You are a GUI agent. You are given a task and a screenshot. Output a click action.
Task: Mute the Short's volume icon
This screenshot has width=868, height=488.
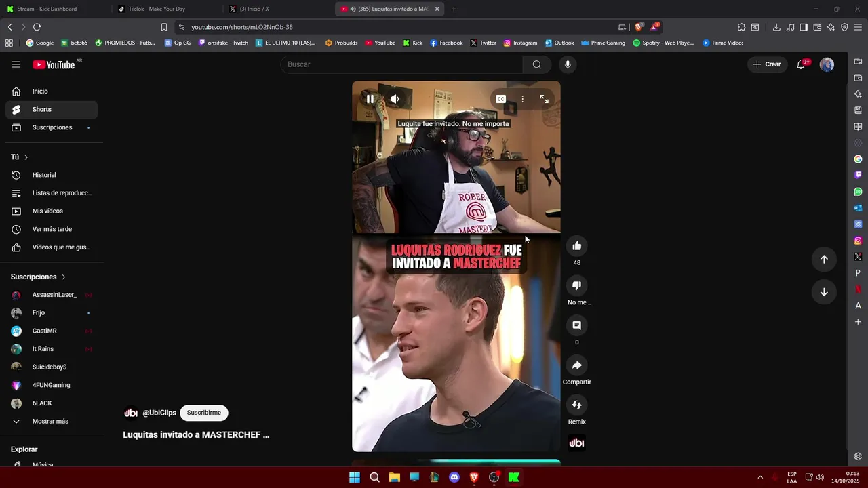(x=395, y=99)
